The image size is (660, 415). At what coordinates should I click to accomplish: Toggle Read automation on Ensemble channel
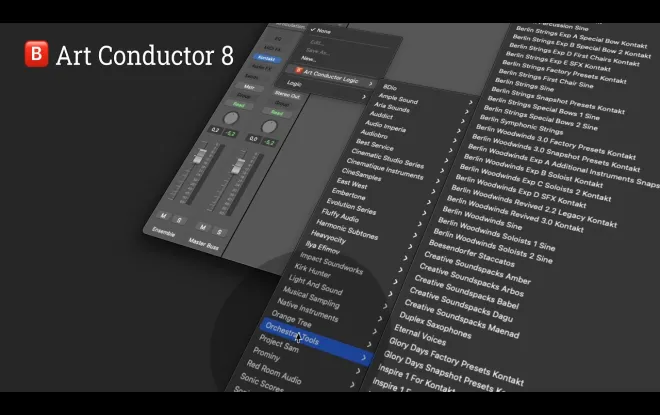239,105
